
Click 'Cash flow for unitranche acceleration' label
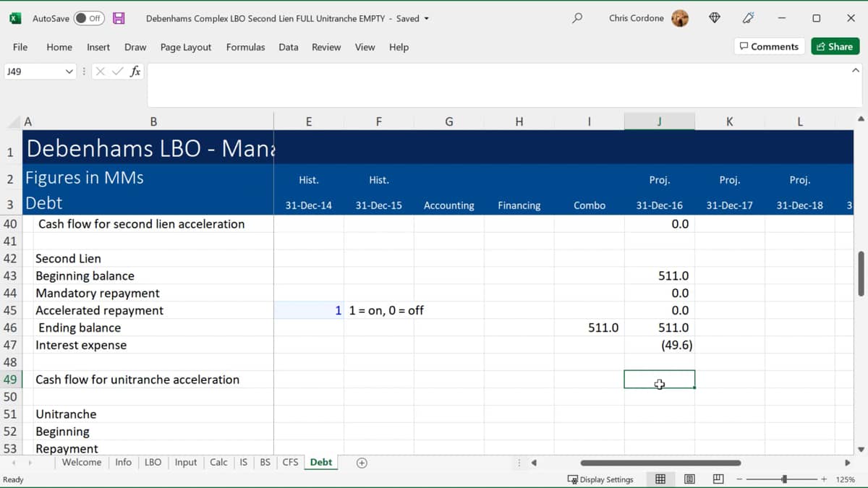pyautogui.click(x=137, y=380)
